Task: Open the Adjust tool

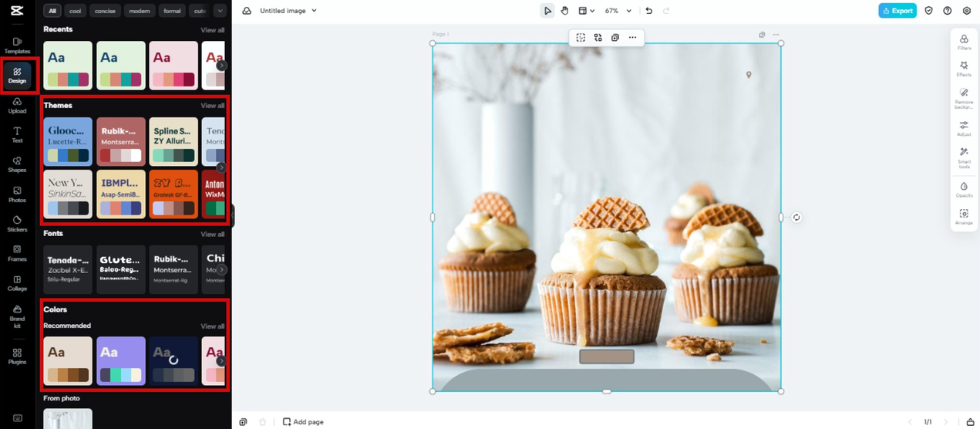Action: coord(964,129)
